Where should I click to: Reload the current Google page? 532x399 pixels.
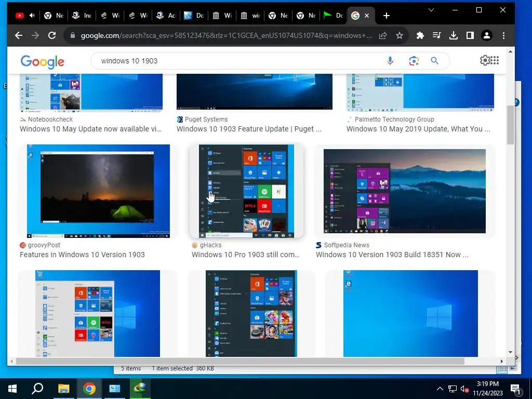[52, 35]
